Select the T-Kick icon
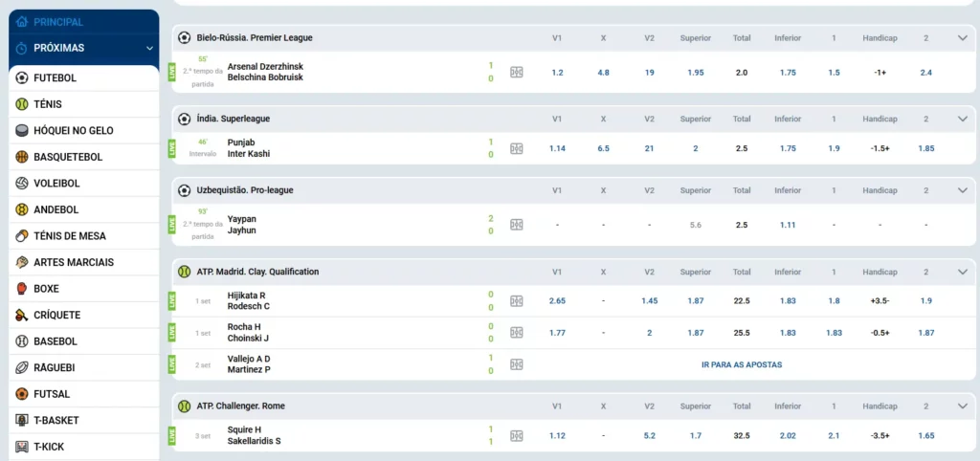 coord(22,447)
